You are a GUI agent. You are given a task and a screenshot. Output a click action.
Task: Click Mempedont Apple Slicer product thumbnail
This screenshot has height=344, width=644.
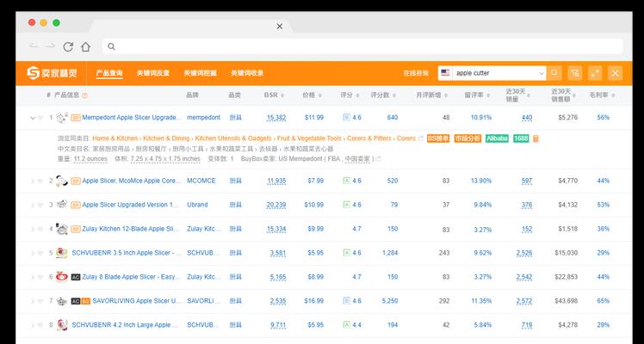[62, 118]
